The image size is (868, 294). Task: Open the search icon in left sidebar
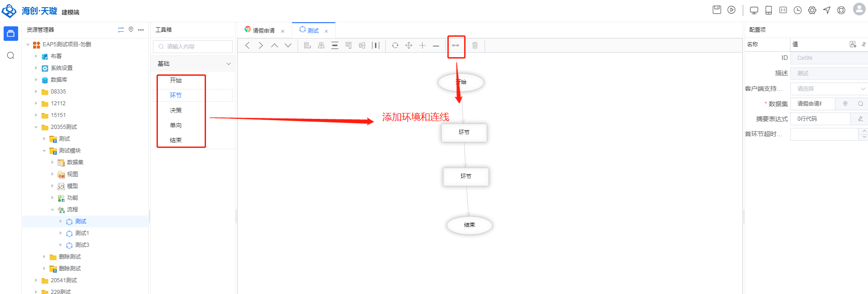point(11,56)
